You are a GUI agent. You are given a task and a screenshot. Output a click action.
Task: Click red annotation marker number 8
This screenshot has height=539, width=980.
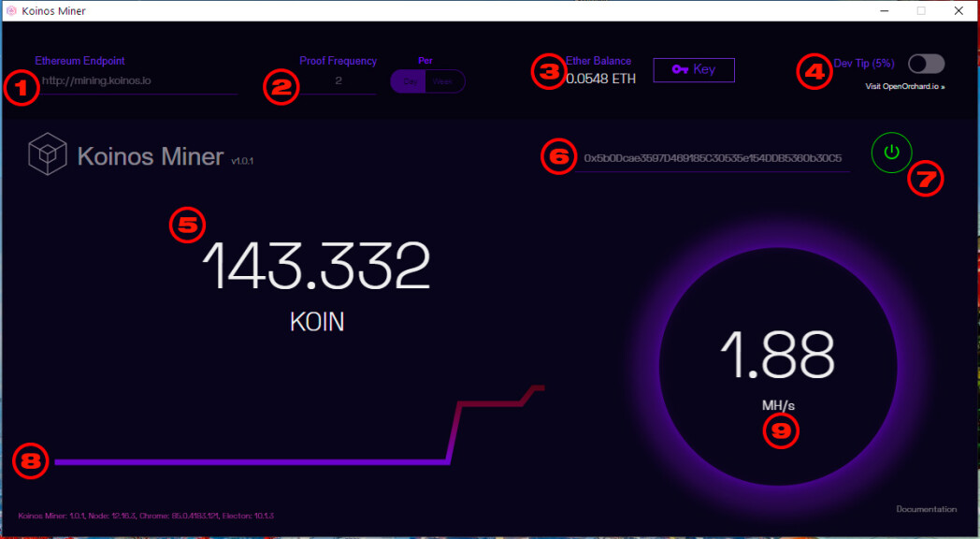tap(31, 461)
